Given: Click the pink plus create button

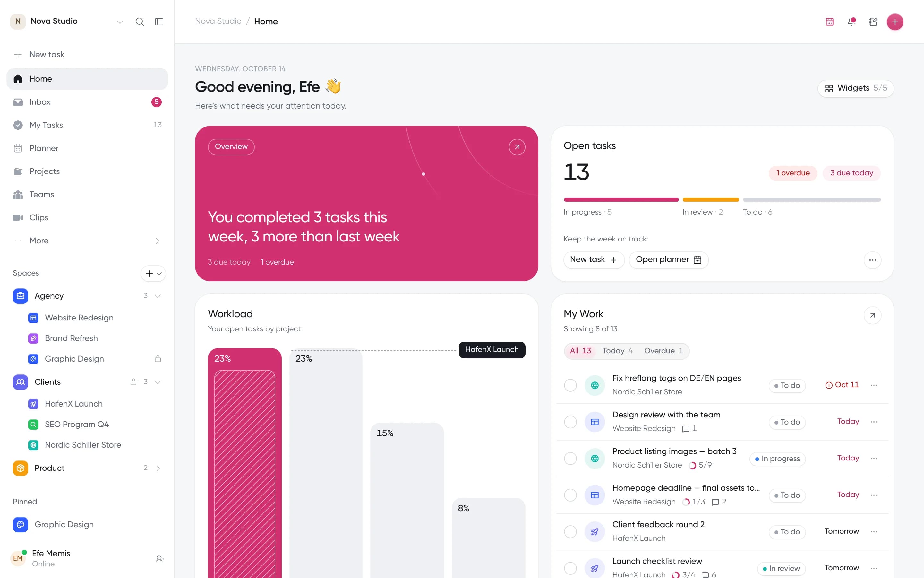Looking at the screenshot, I should [895, 22].
